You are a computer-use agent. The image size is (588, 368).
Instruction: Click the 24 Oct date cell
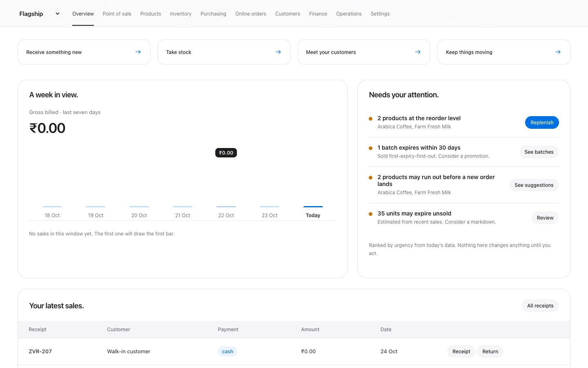[x=389, y=352]
